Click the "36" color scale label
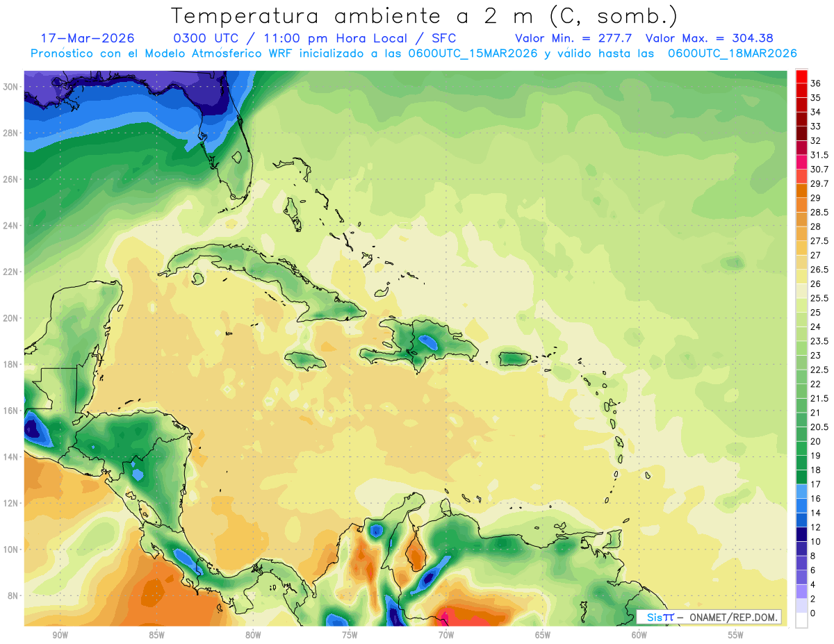Viewport: 834px width, 644px height. click(815, 84)
